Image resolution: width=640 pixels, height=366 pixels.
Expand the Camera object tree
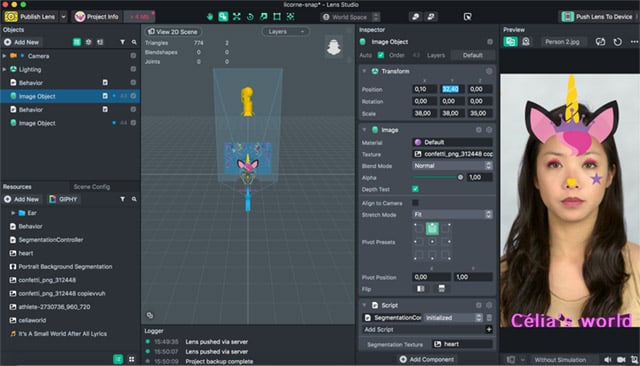pyautogui.click(x=4, y=55)
